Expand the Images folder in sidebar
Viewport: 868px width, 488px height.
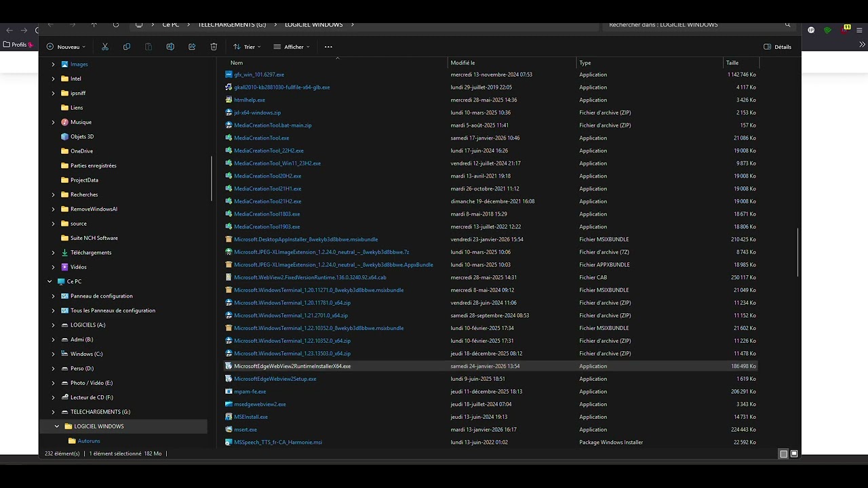pos(54,64)
